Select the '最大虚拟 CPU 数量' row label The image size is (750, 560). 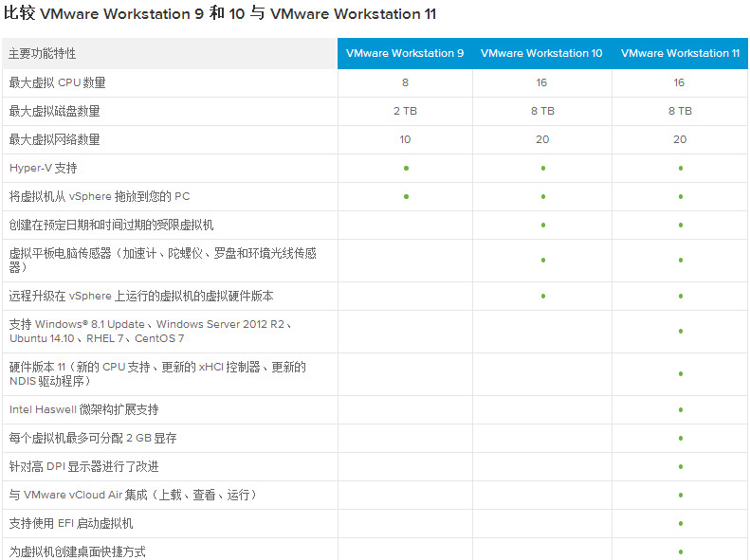(58, 82)
